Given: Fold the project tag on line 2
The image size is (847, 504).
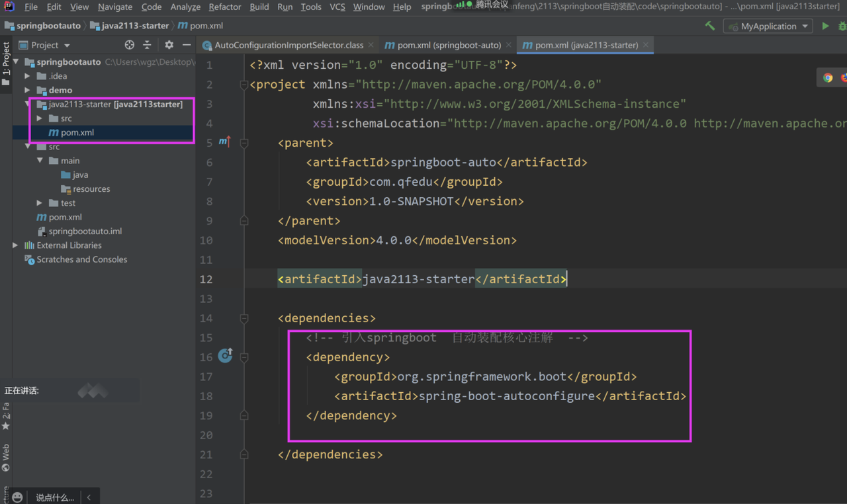Looking at the screenshot, I should tap(244, 85).
